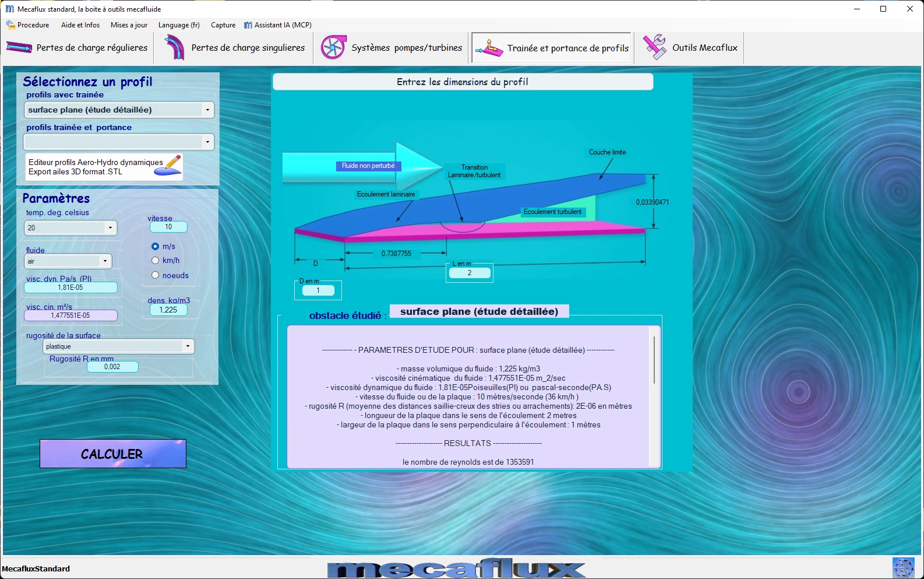The width and height of the screenshot is (924, 579).
Task: Open the temperature celsius dropdown
Action: 110,228
